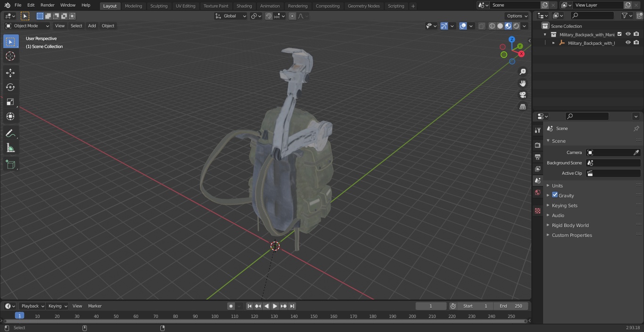Disable collection in renders camera icon
This screenshot has width=644, height=332.
[x=636, y=34]
